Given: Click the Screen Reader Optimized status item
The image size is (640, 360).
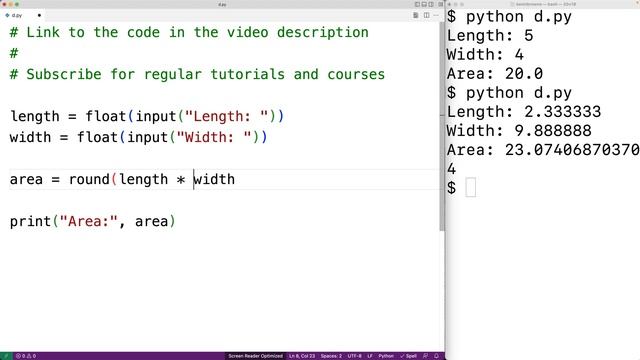Looking at the screenshot, I should click(255, 356).
